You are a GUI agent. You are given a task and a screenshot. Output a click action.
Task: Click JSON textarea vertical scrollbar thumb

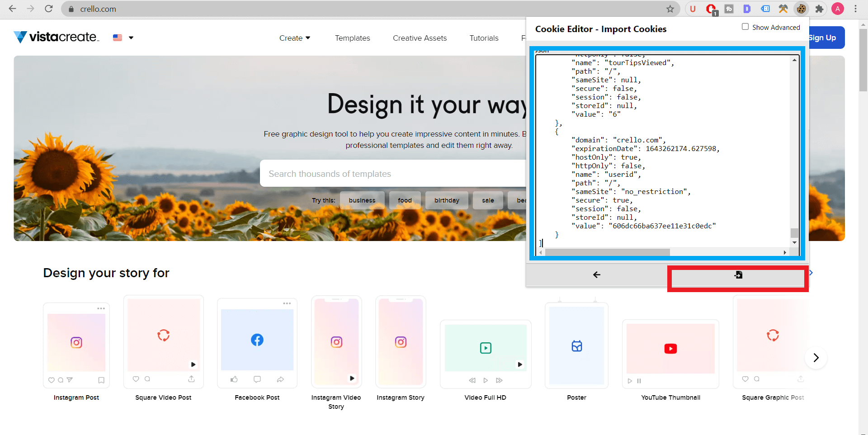tap(794, 233)
